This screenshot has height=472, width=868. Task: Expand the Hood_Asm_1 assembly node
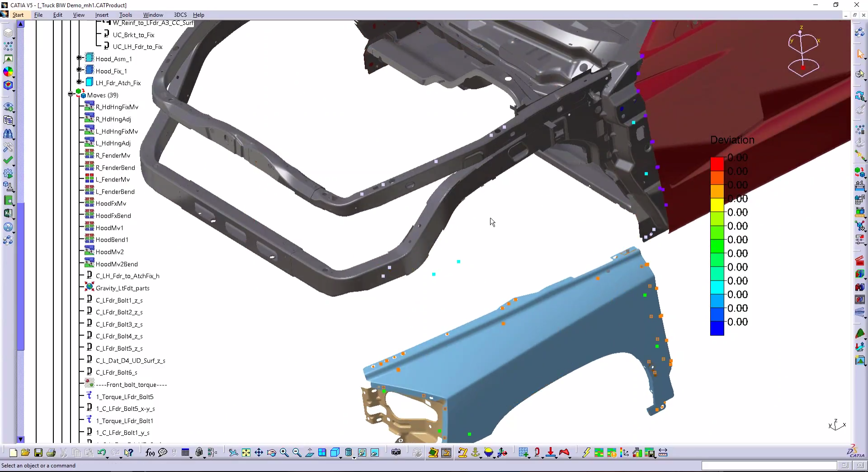(x=78, y=58)
